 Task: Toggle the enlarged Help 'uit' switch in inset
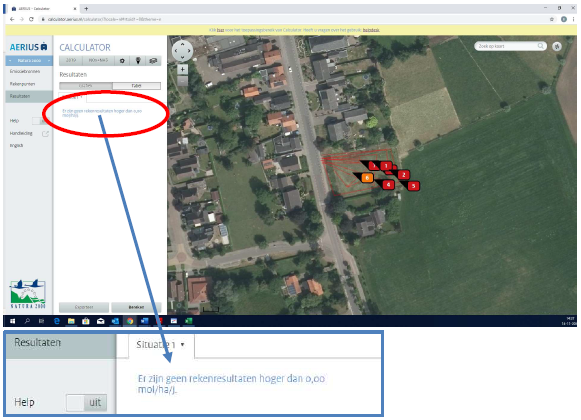86,403
